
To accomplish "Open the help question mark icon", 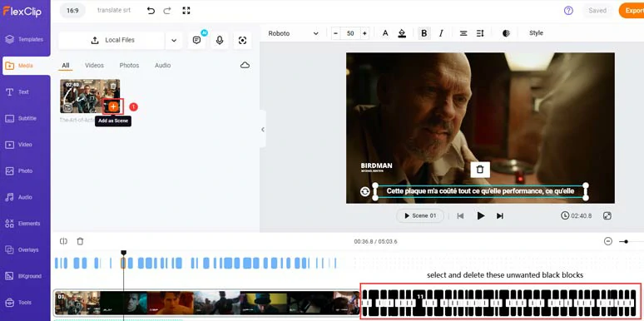I will (568, 11).
